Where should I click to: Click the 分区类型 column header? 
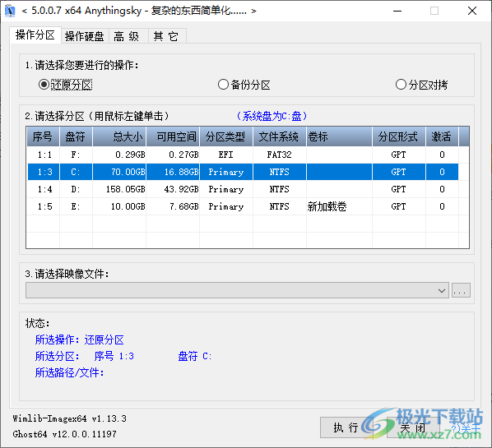[226, 136]
